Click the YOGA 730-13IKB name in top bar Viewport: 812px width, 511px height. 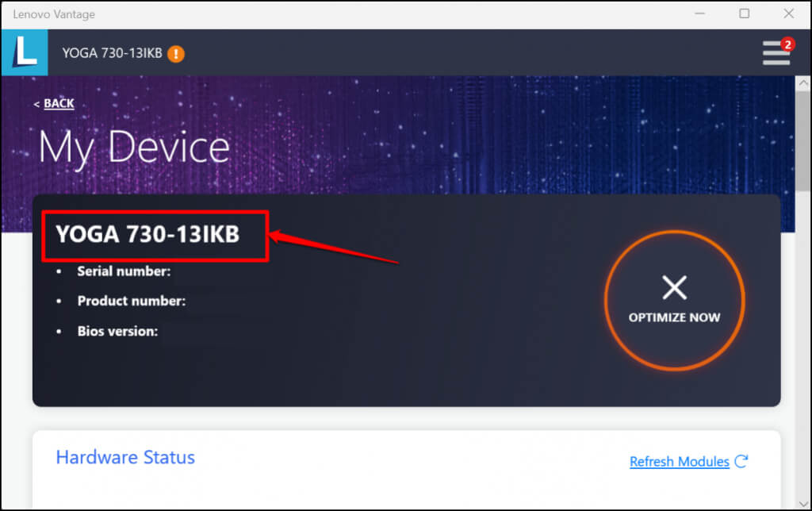click(112, 53)
